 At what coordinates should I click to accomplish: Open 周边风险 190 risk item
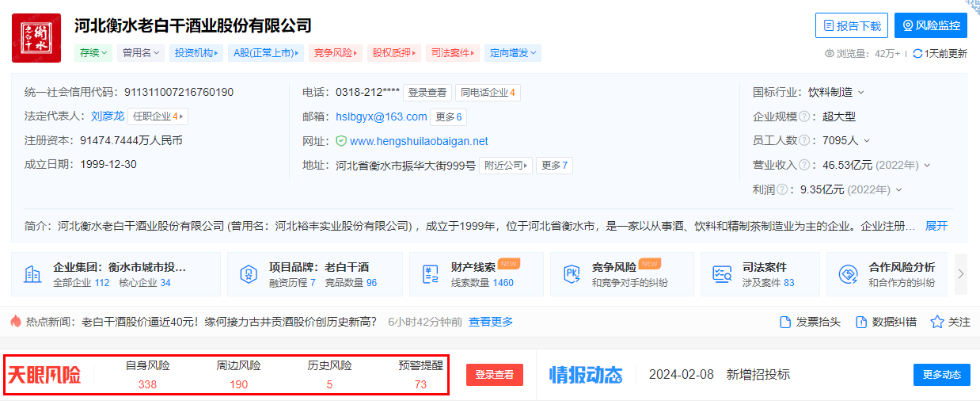coord(238,375)
